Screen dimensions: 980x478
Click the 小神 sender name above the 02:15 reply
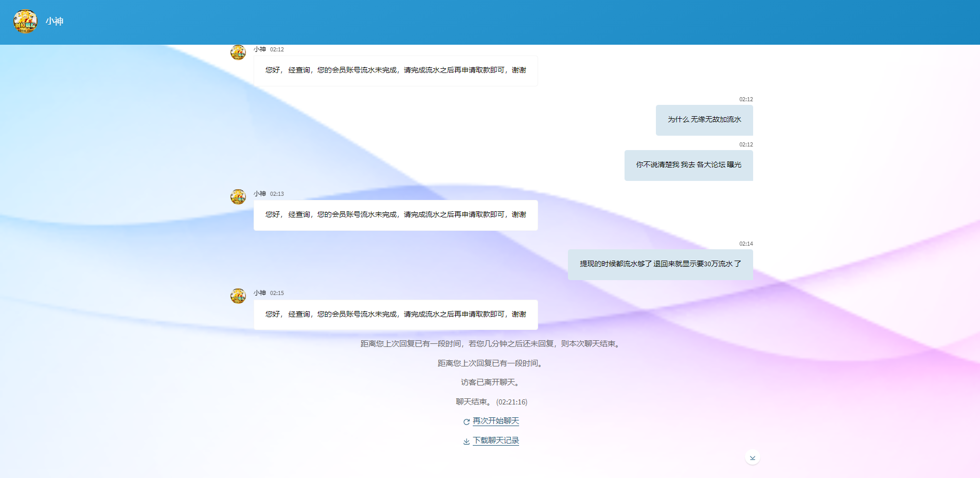click(260, 293)
